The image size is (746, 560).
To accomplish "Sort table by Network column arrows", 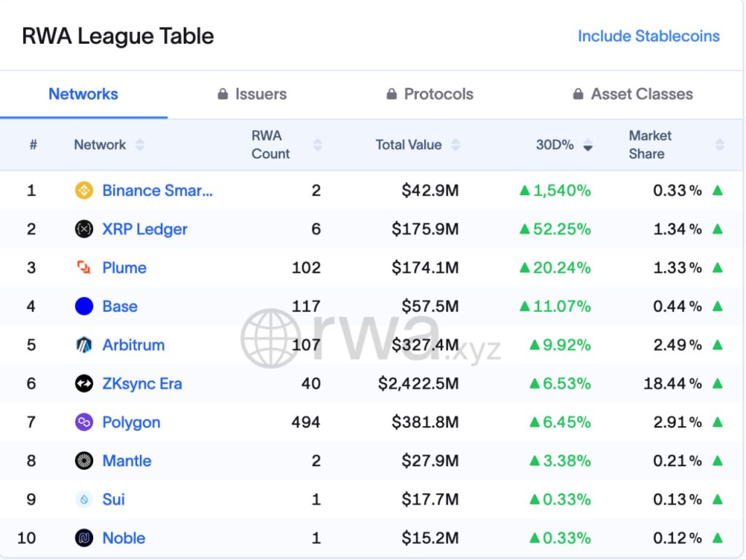I will pos(139,144).
